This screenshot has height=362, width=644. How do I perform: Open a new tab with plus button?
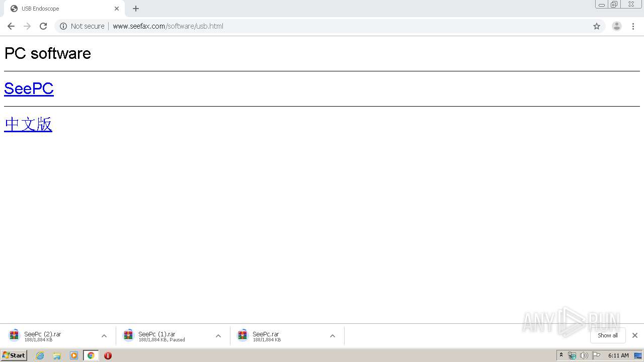pos(136,9)
